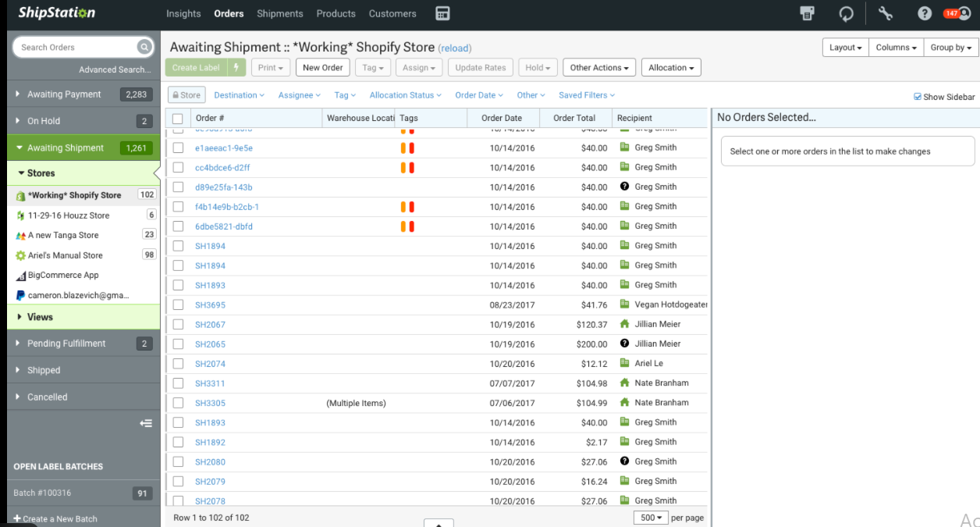Image resolution: width=980 pixels, height=527 pixels.
Task: Open help via the question mark icon
Action: point(925,13)
